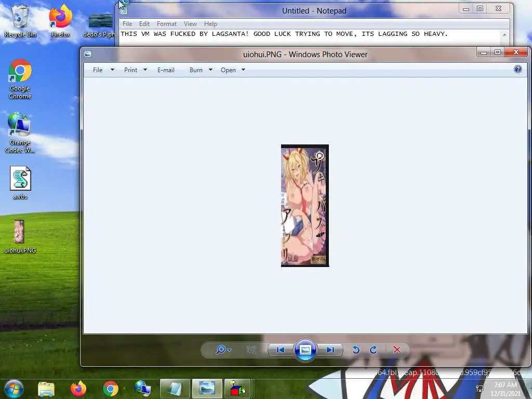This screenshot has width=532, height=399.
Task: Open the Windows Start menu
Action: 14,389
